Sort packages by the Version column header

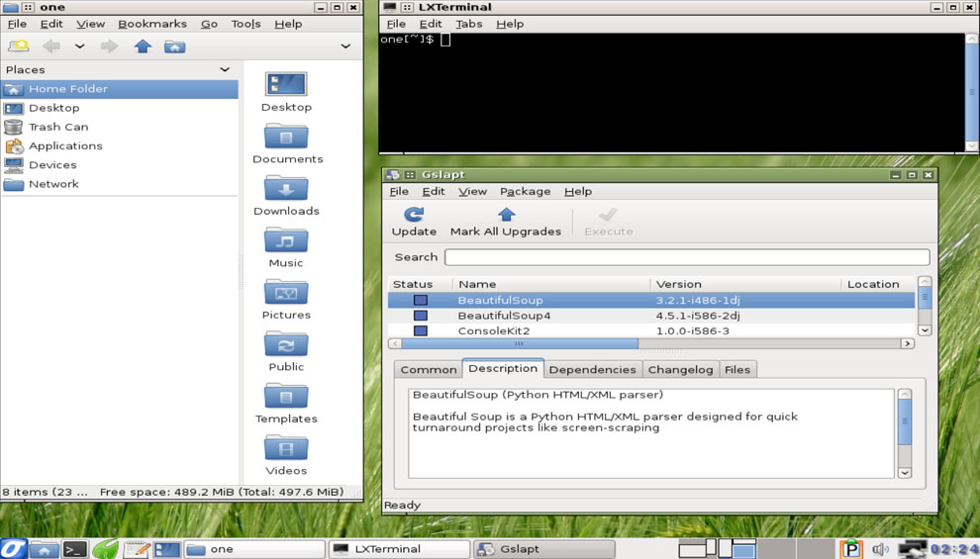[x=745, y=284]
